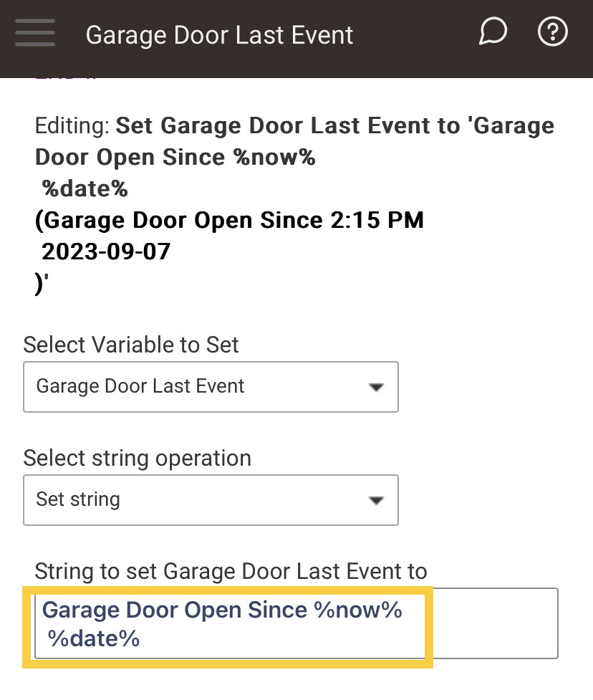Click the 'Select string operation' label
This screenshot has height=700, width=593.
[x=137, y=458]
